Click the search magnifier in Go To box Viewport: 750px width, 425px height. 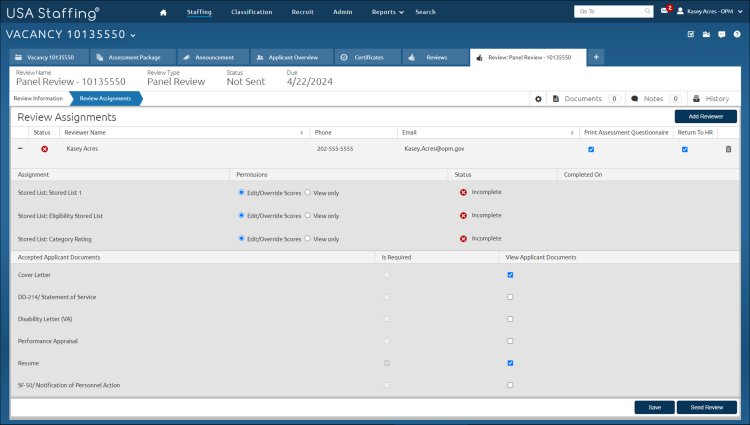pyautogui.click(x=647, y=11)
